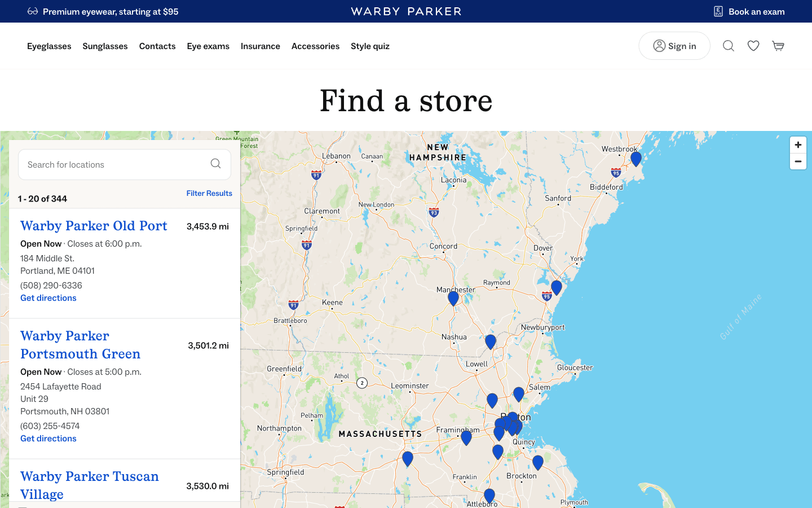Open the Sunglasses menu
Screen dimensions: 812x508
click(x=105, y=46)
